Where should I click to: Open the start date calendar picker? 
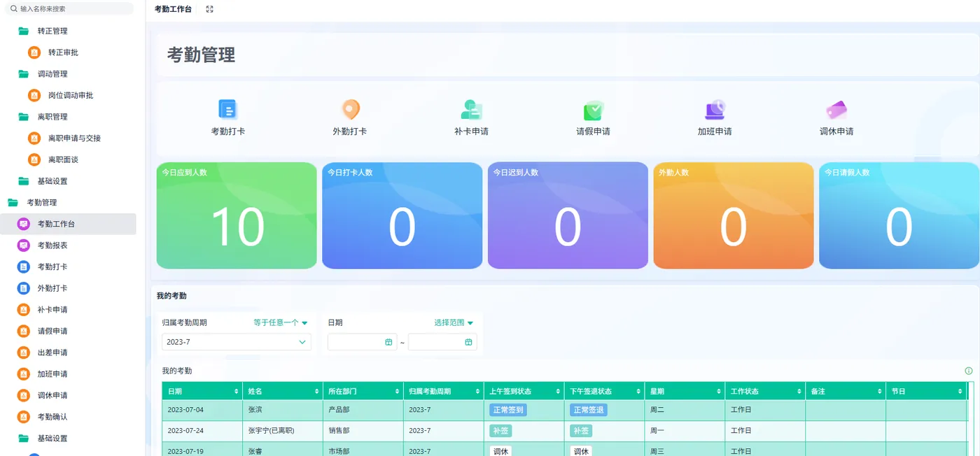click(388, 342)
